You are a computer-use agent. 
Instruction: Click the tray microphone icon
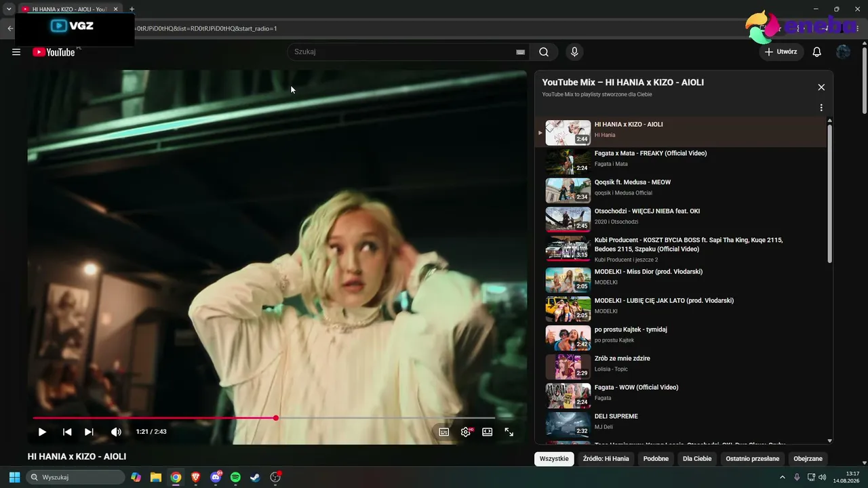797,477
